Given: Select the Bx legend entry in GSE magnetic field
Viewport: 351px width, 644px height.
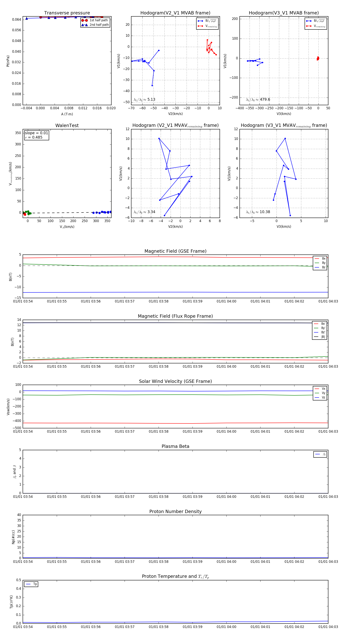Looking at the screenshot, I should pyautogui.click(x=320, y=259).
